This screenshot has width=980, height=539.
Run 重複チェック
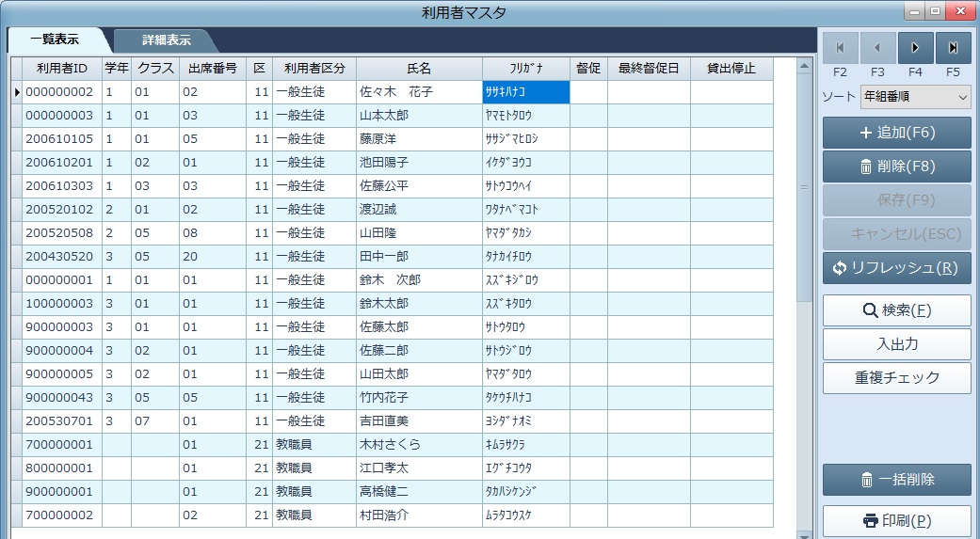897,378
